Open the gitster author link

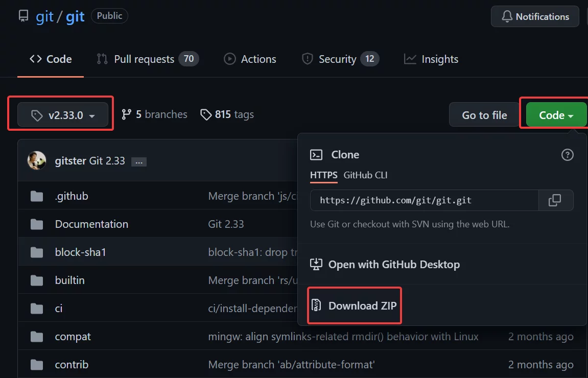click(x=70, y=161)
